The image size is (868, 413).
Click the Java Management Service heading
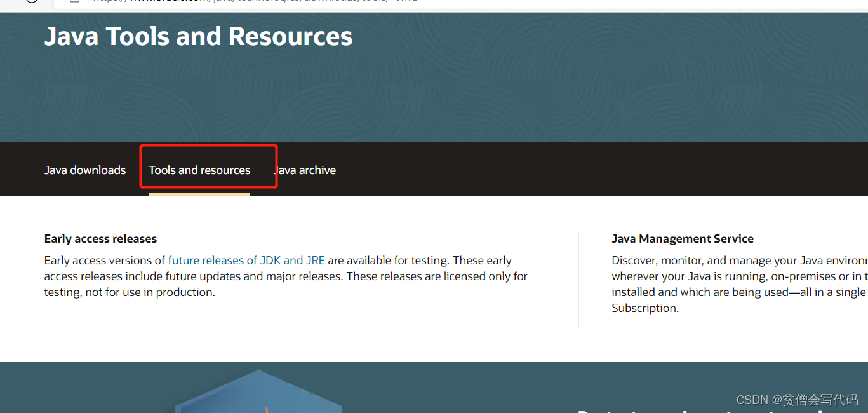click(683, 239)
